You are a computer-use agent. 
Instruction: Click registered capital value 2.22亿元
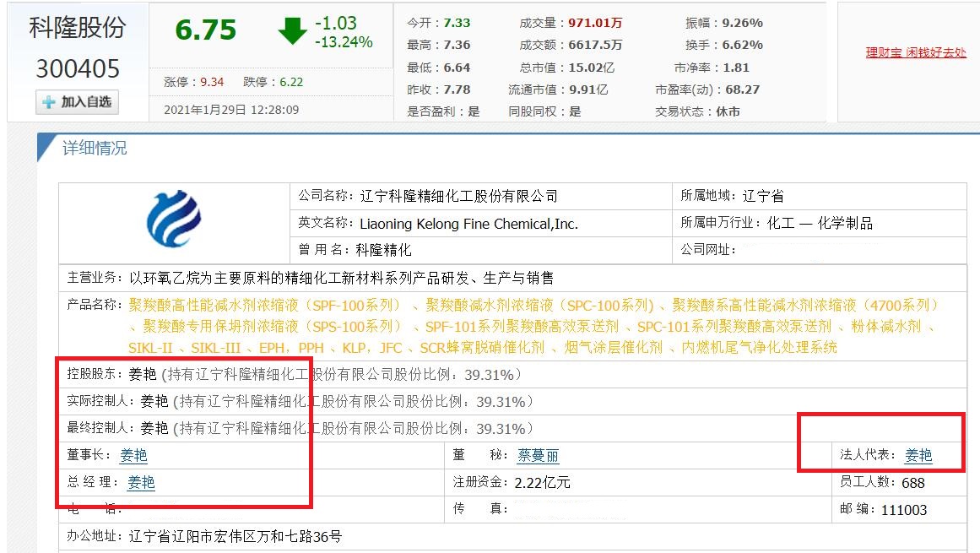543,482
